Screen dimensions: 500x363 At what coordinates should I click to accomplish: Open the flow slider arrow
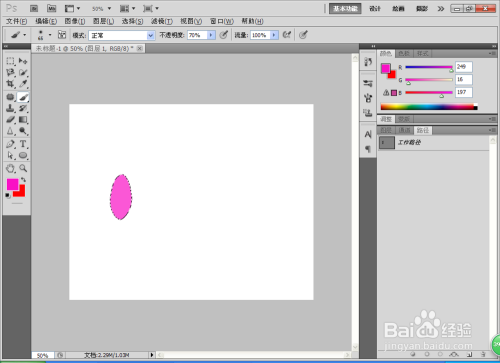coord(274,35)
